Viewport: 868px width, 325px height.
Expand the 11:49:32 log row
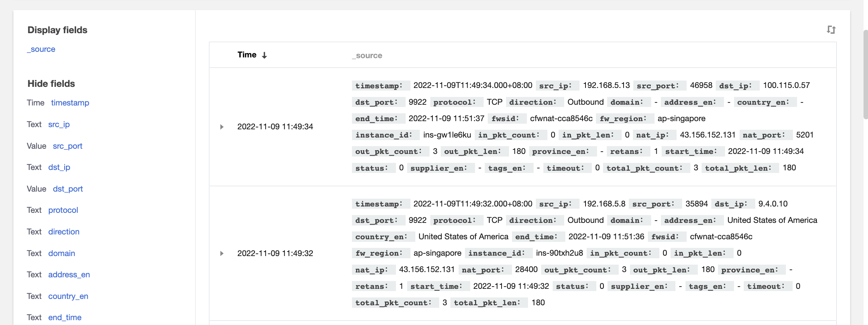click(x=222, y=253)
